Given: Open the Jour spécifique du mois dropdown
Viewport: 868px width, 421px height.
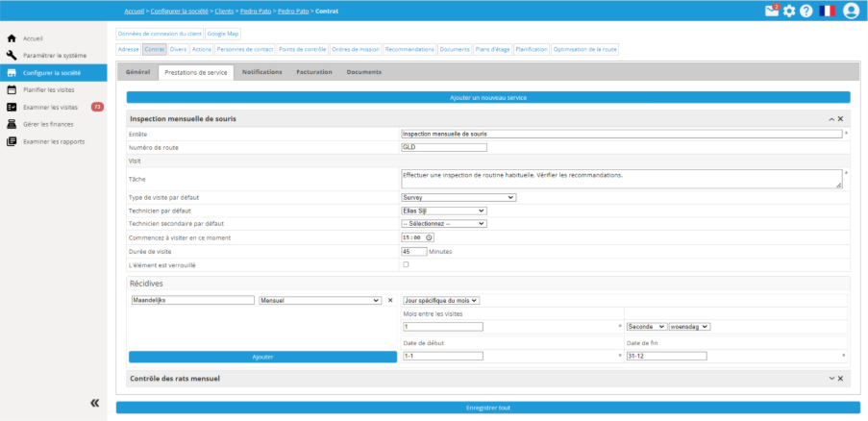Looking at the screenshot, I should 441,300.
